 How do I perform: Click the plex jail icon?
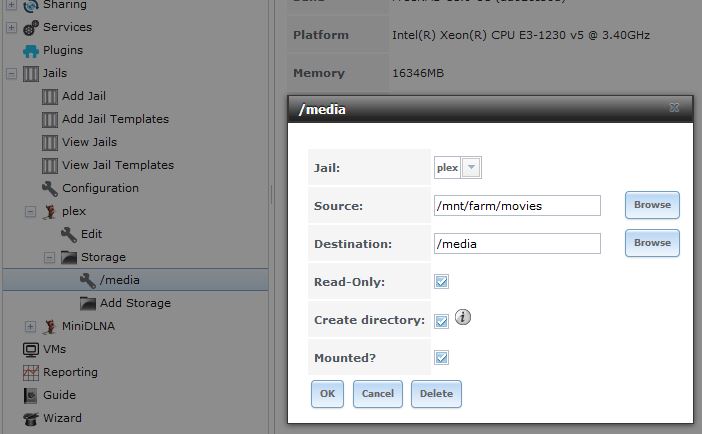pos(49,211)
